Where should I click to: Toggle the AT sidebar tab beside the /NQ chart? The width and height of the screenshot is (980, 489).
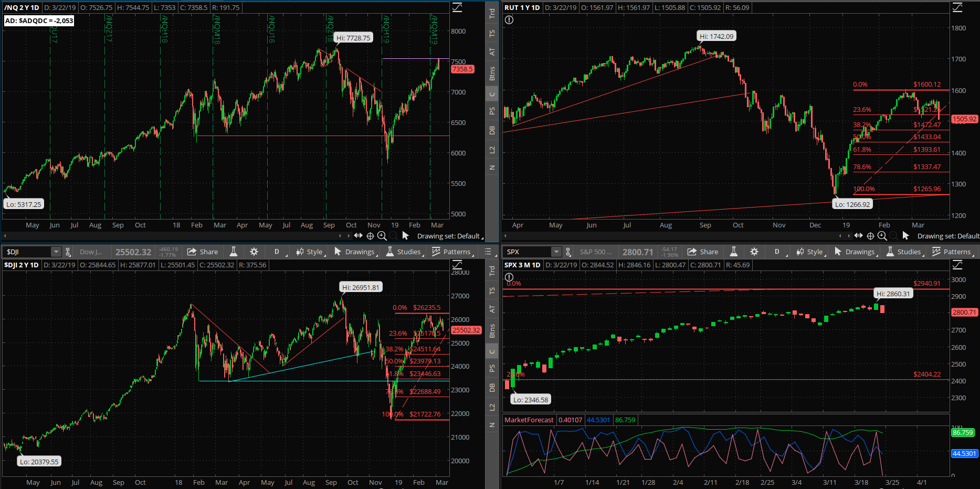[492, 52]
